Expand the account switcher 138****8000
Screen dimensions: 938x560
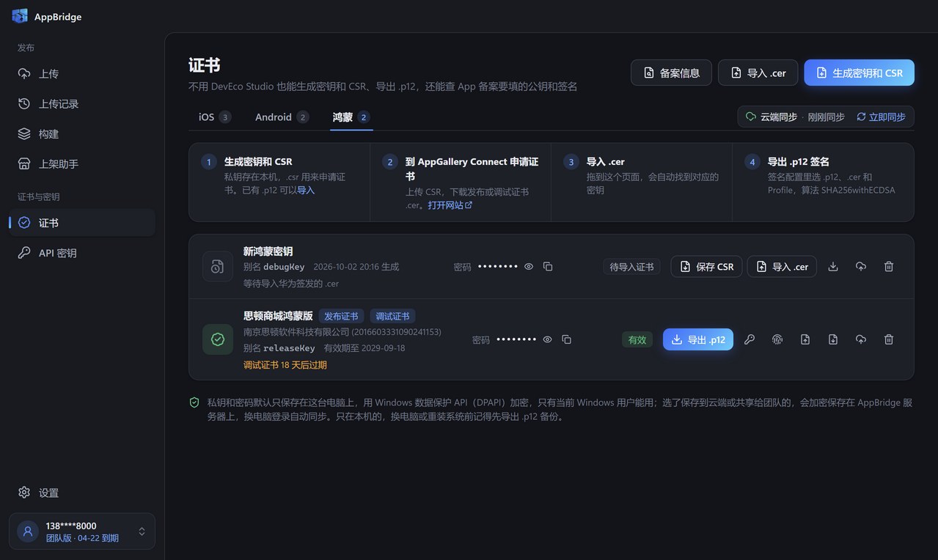click(82, 531)
